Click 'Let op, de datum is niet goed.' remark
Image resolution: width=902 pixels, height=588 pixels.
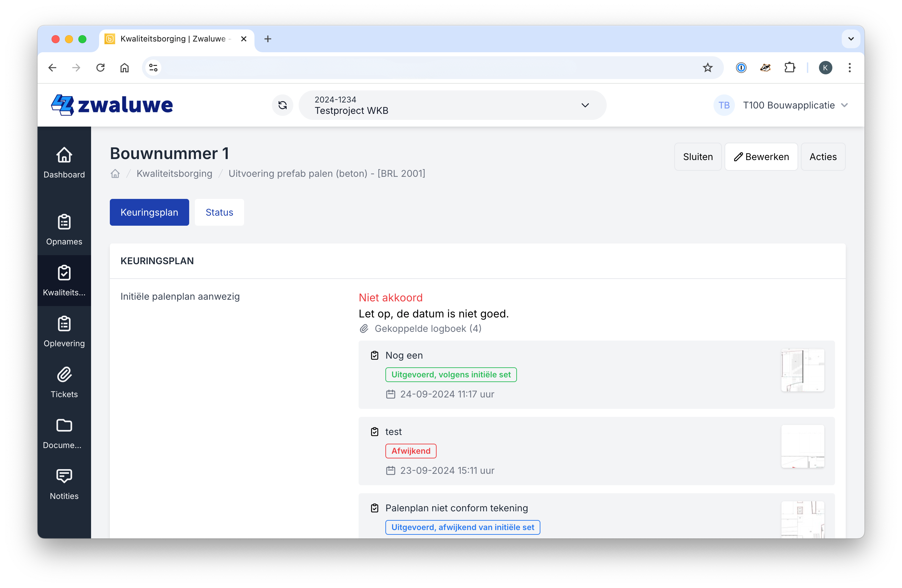433,313
